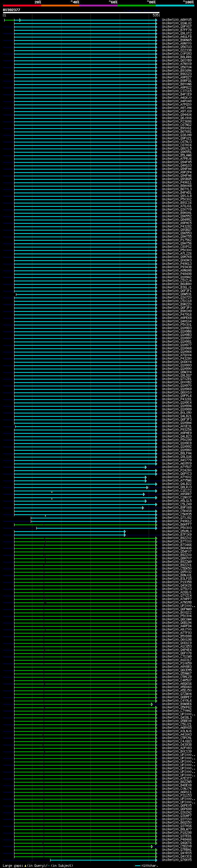
Task: Select hit UniRef100_Q751Y3
Action: pos(177,589)
